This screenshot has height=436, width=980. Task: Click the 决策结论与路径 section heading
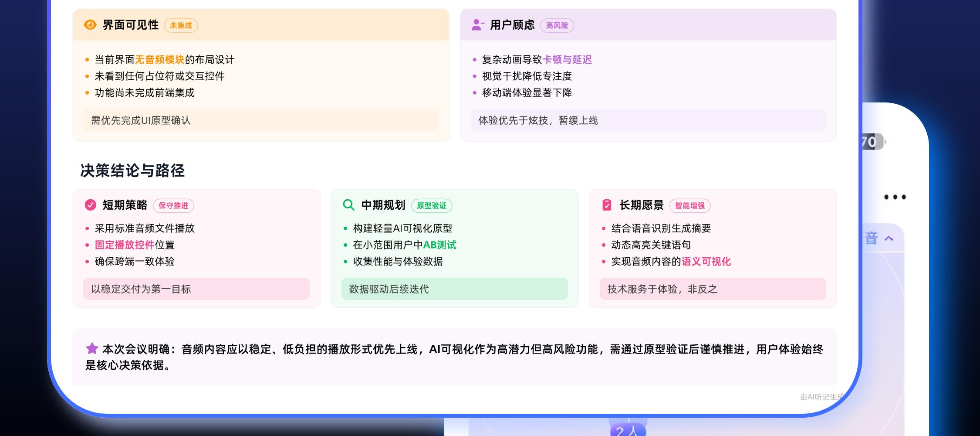point(132,170)
